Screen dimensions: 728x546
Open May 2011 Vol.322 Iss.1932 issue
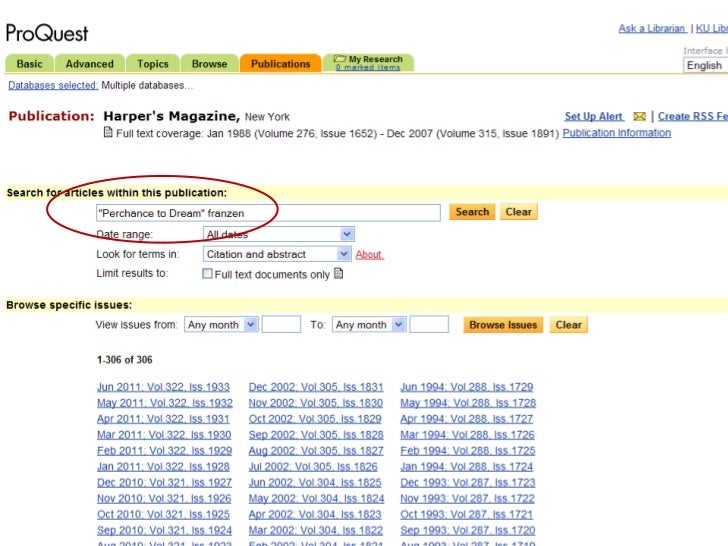(x=165, y=403)
